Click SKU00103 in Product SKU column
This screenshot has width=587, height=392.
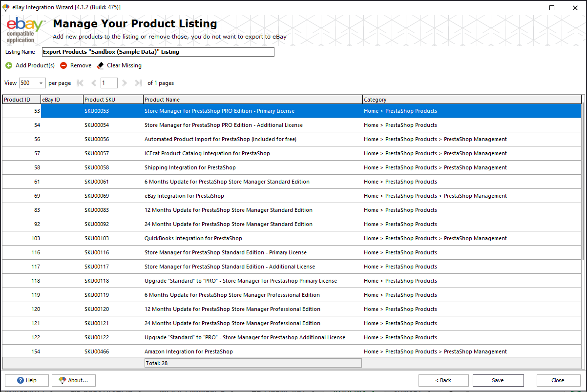tap(113, 238)
